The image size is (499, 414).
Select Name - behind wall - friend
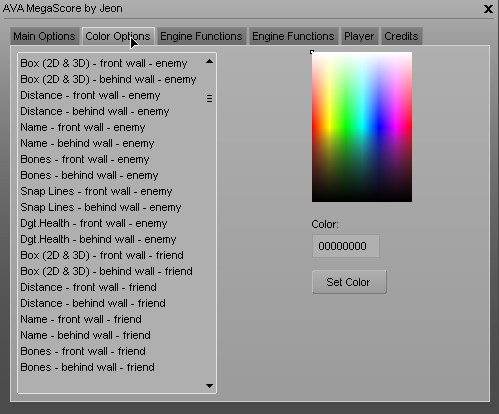[85, 335]
